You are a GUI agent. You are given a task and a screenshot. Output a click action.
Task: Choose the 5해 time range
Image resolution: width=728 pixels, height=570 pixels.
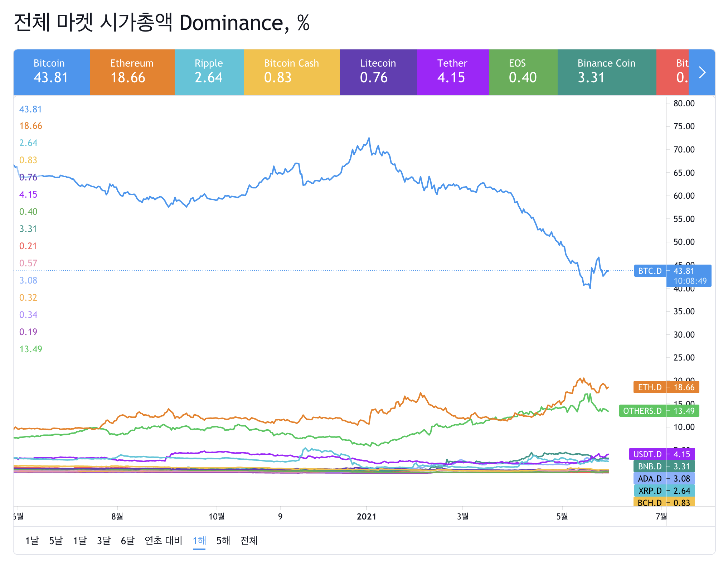tap(223, 540)
